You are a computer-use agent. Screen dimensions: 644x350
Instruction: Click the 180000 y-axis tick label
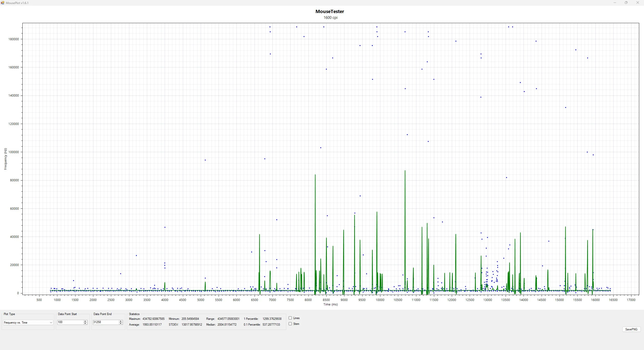tap(14, 39)
